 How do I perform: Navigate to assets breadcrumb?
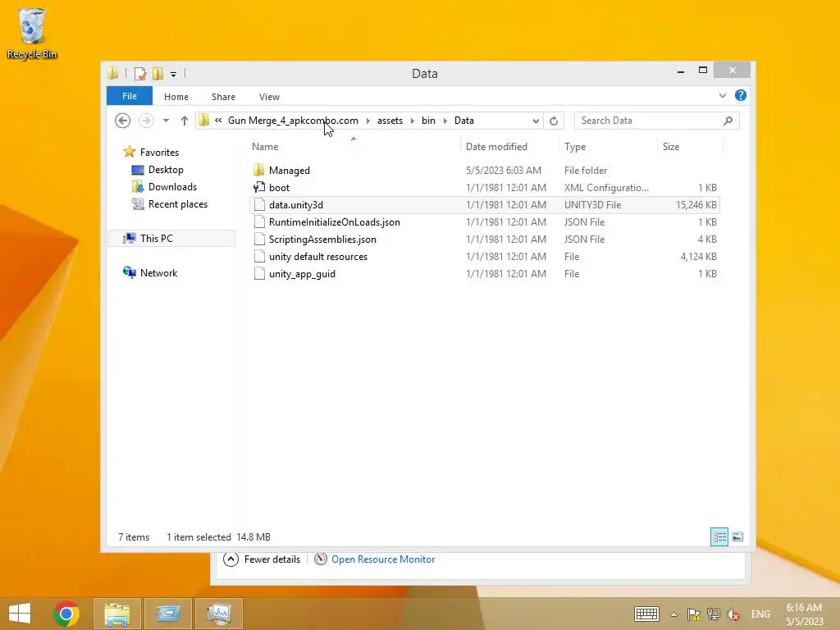pyautogui.click(x=390, y=121)
